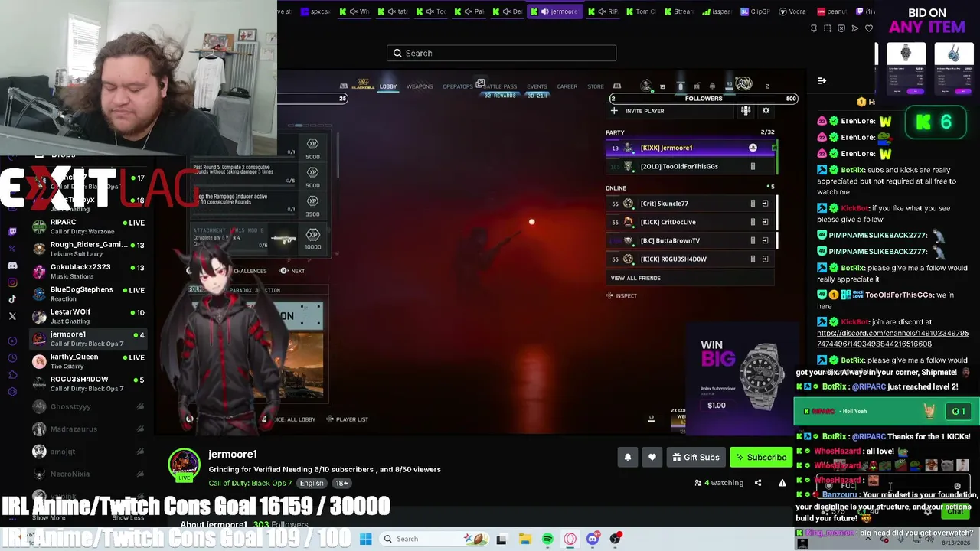Switch to the jermoore browser tab

[x=555, y=11]
